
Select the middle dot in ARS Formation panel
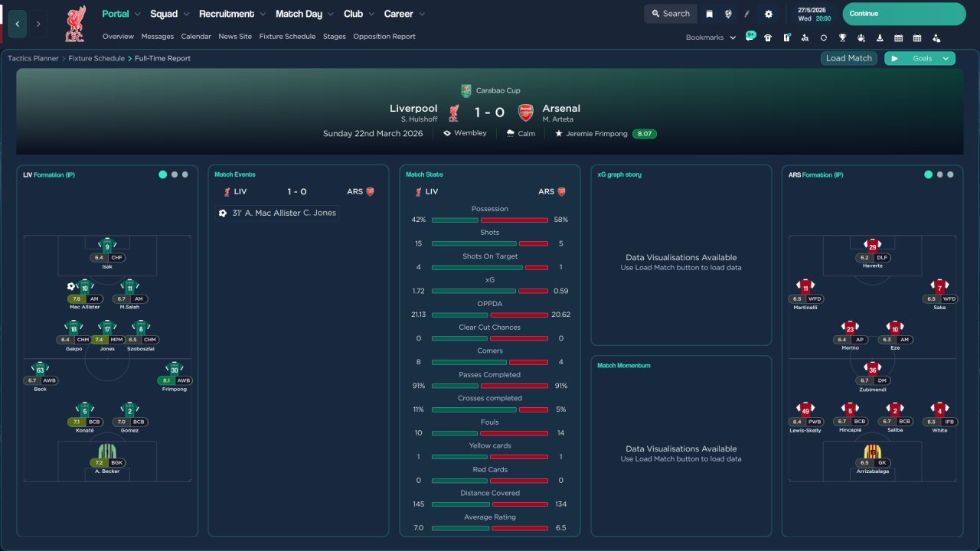click(940, 174)
